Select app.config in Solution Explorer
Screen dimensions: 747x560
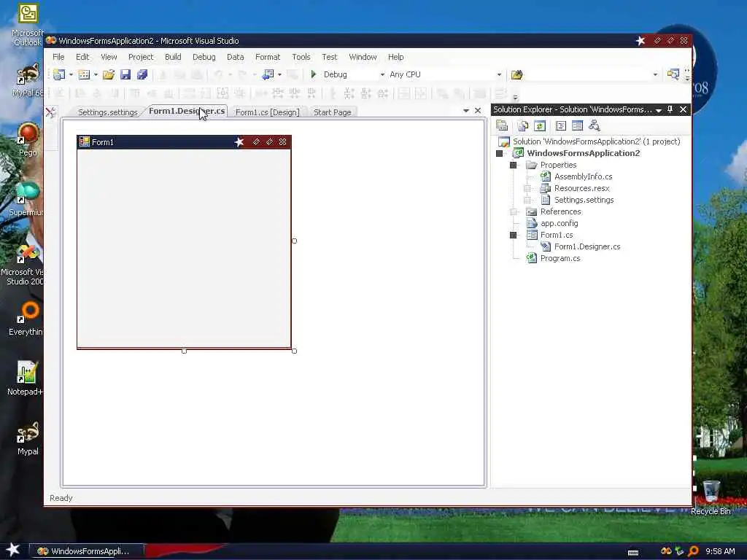pyautogui.click(x=559, y=223)
